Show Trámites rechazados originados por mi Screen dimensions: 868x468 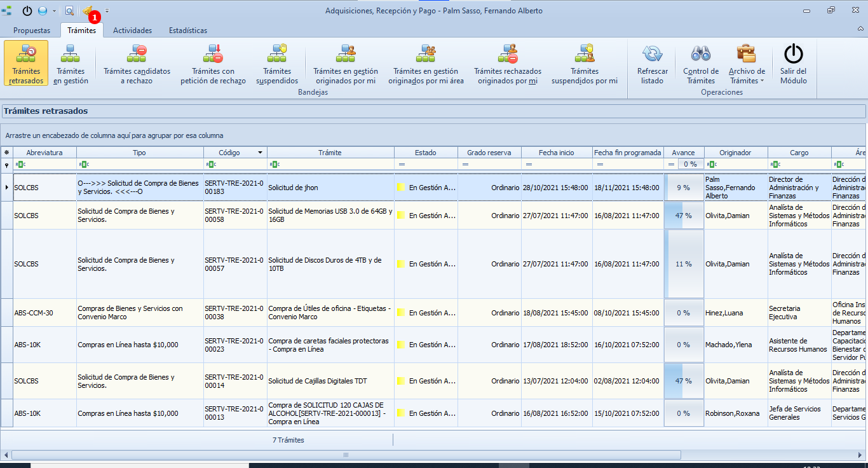point(508,63)
